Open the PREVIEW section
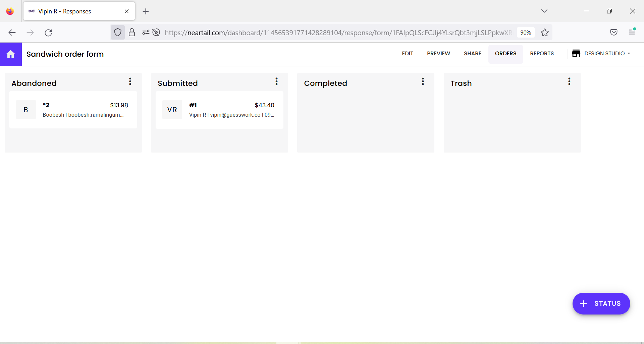The image size is (644, 344). coord(438,54)
